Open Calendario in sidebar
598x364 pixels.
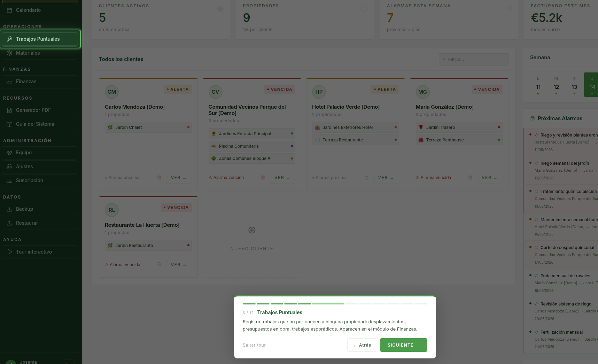click(40, 10)
